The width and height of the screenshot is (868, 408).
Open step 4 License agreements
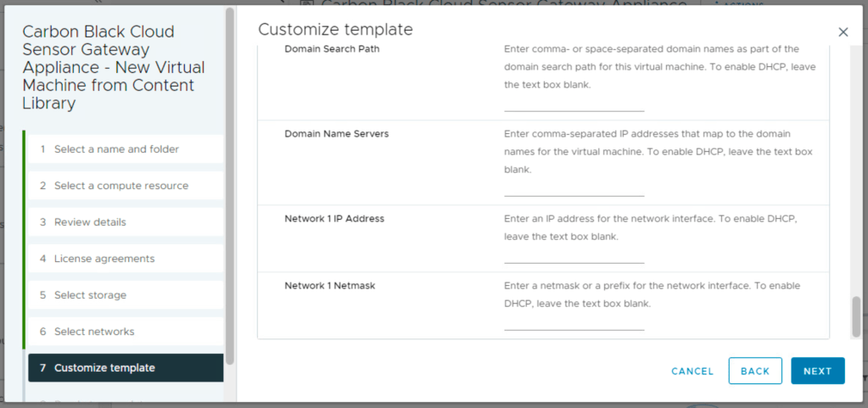tap(104, 259)
